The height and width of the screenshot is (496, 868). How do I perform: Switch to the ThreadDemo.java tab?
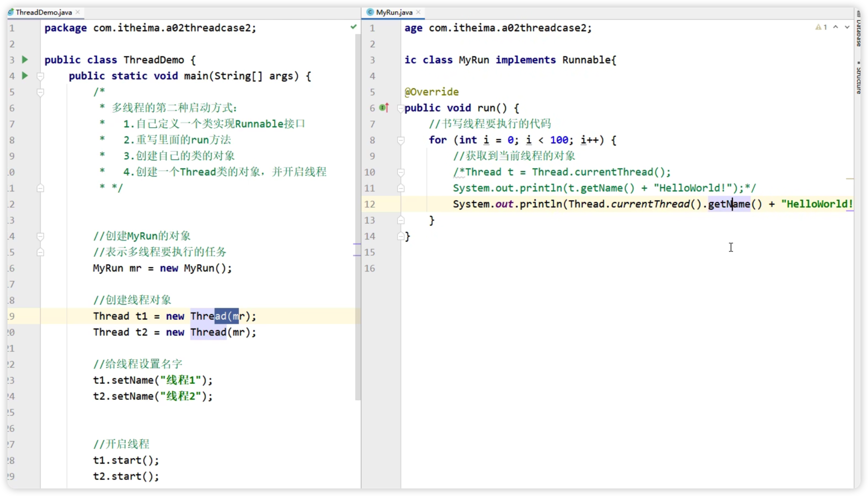[43, 12]
